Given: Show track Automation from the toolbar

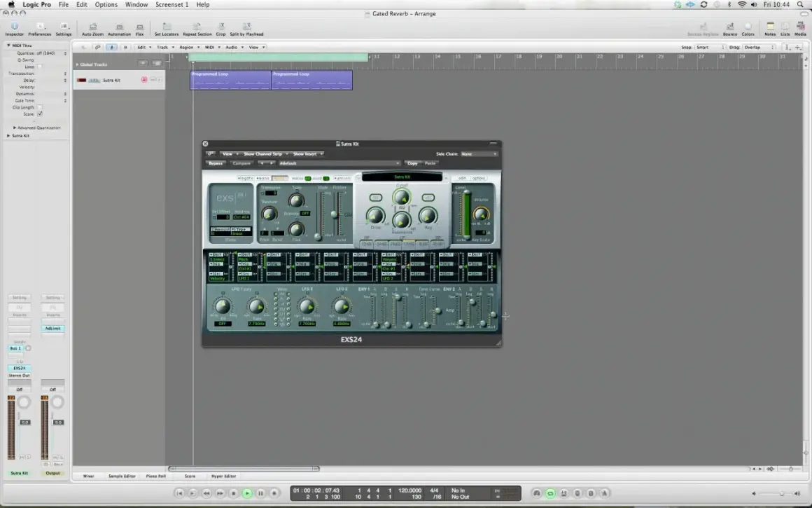Looking at the screenshot, I should (119, 29).
